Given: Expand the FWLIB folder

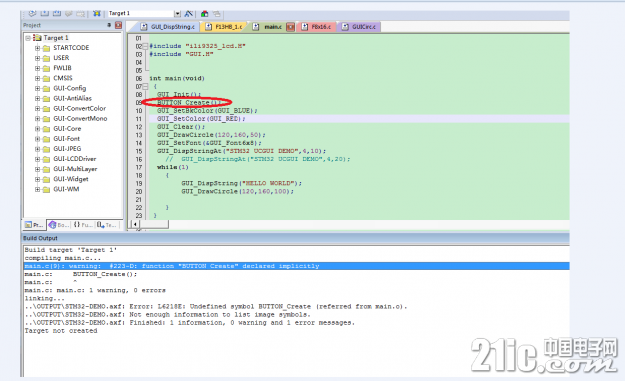Looking at the screenshot, I should [37, 68].
